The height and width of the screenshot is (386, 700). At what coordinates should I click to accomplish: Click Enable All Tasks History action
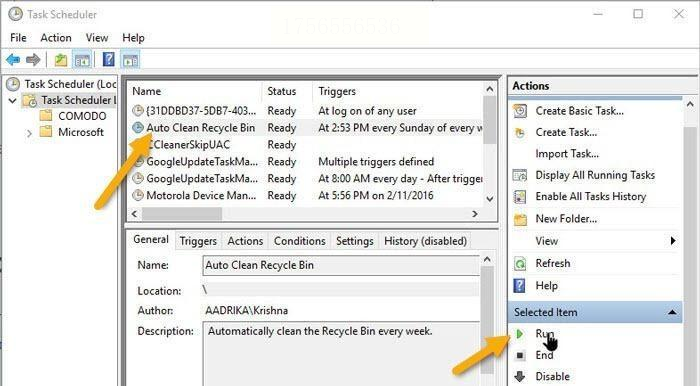[x=591, y=197]
